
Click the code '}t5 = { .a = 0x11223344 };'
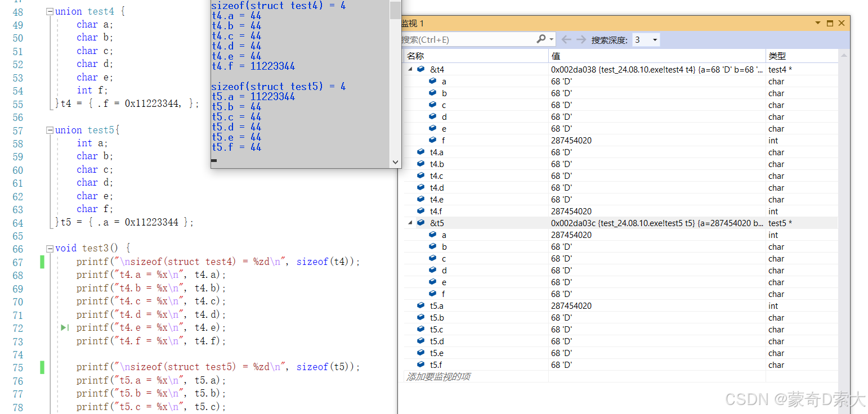click(x=124, y=222)
